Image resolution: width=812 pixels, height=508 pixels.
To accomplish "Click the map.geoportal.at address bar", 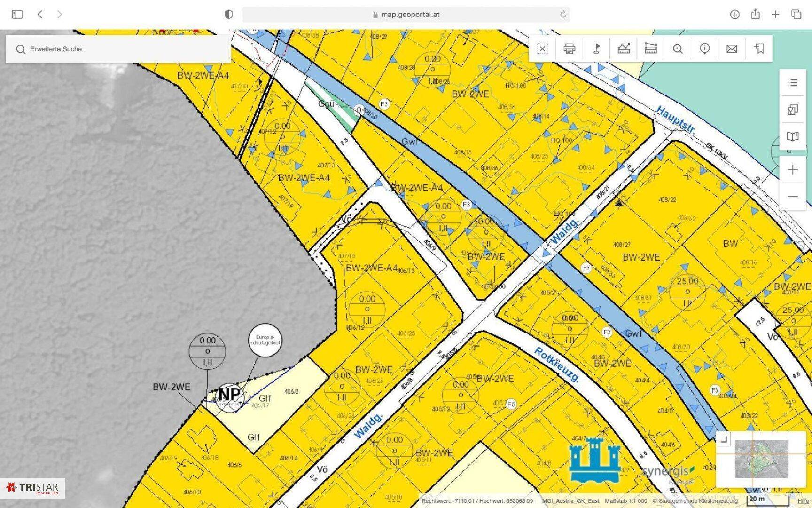I will pos(406,15).
